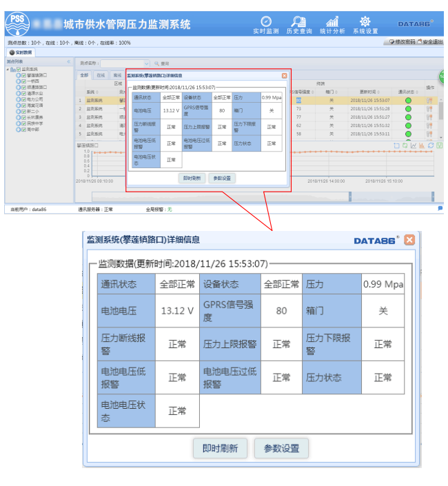Click 参数设置 in the enlarged detail dialog
Screen dimensions: 448x486
281,448
